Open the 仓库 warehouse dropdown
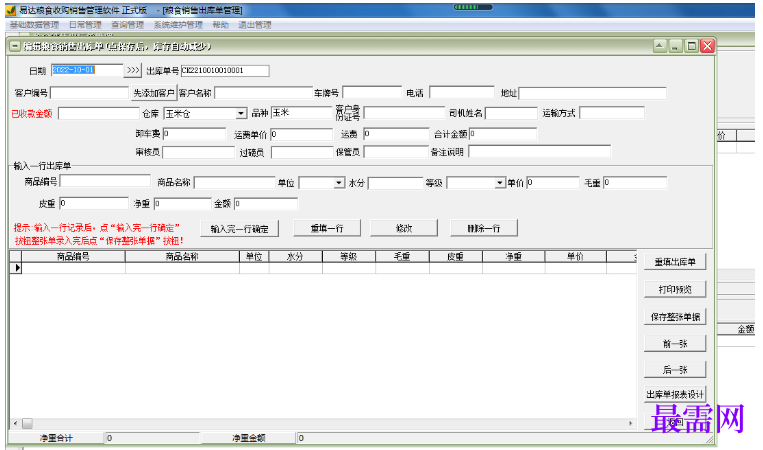 click(241, 113)
